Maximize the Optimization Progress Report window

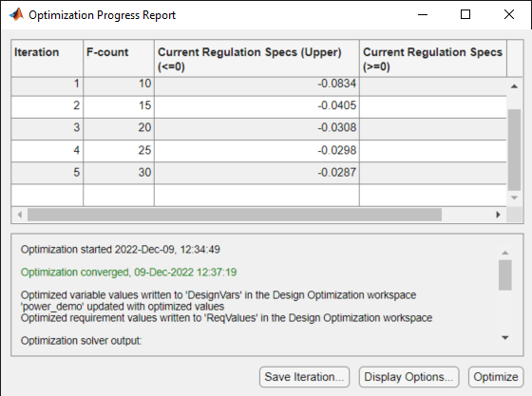pyautogui.click(x=465, y=14)
